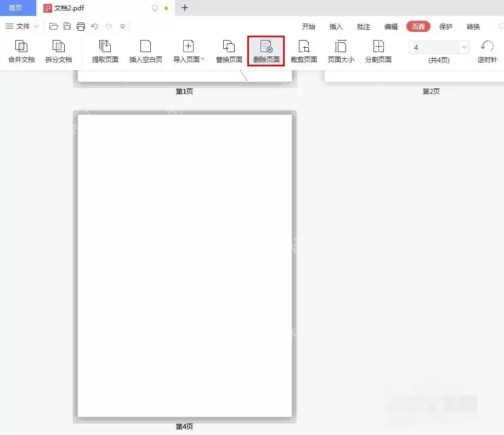Open the 分割页面 split page tool
This screenshot has height=435, width=504.
378,50
